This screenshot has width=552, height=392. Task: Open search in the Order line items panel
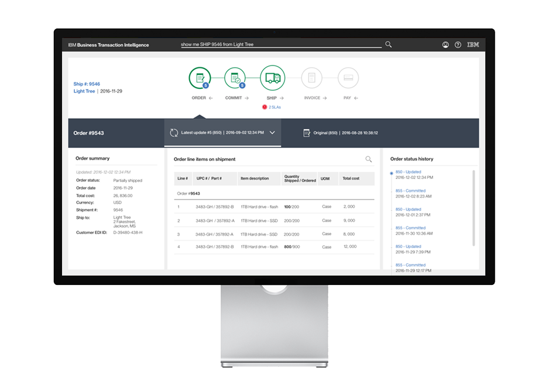pyautogui.click(x=369, y=159)
